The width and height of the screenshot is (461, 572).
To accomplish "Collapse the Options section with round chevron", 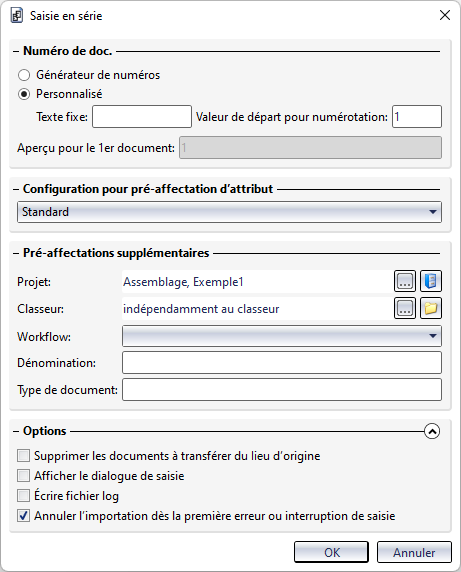I will click(x=432, y=432).
